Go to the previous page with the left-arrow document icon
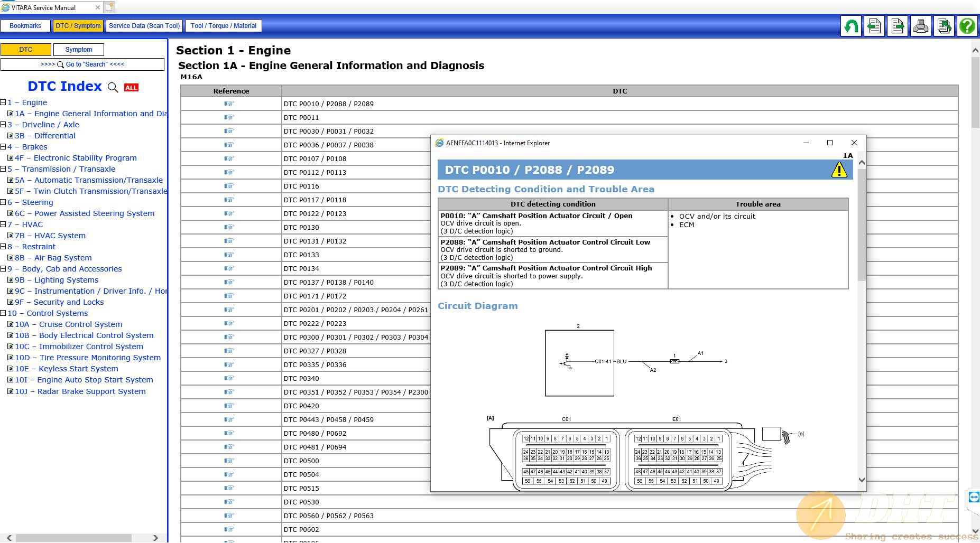 (x=874, y=26)
